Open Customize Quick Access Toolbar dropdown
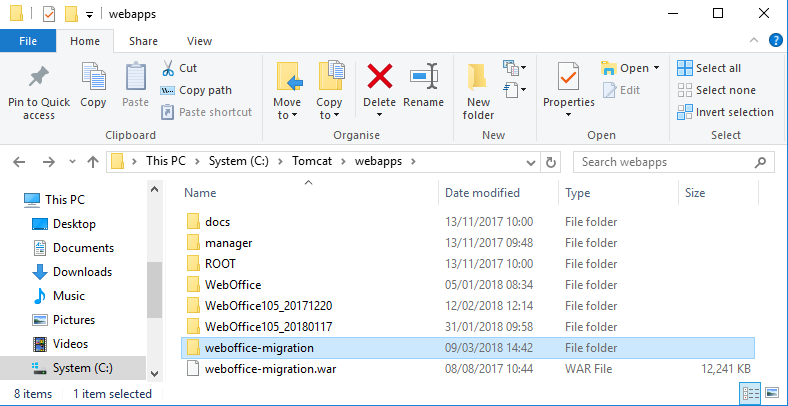The width and height of the screenshot is (788, 406). [89, 15]
